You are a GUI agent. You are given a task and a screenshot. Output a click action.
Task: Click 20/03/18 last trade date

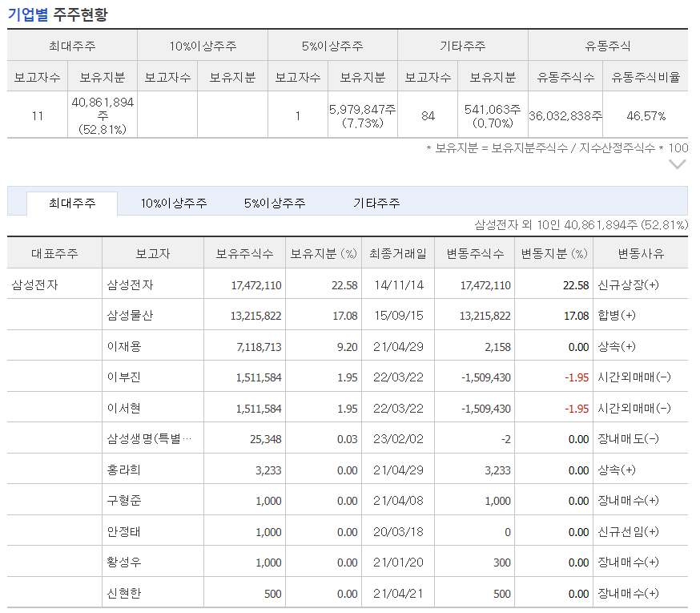[x=399, y=532]
